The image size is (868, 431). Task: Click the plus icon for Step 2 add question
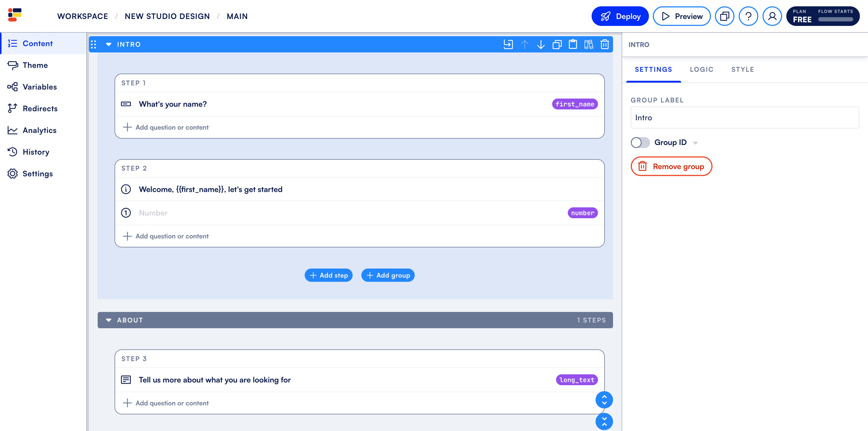[127, 236]
